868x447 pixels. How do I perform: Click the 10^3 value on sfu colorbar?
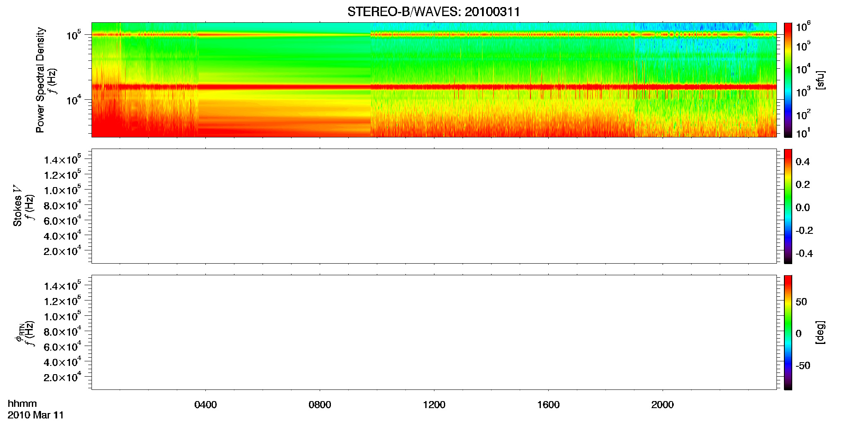[x=803, y=91]
